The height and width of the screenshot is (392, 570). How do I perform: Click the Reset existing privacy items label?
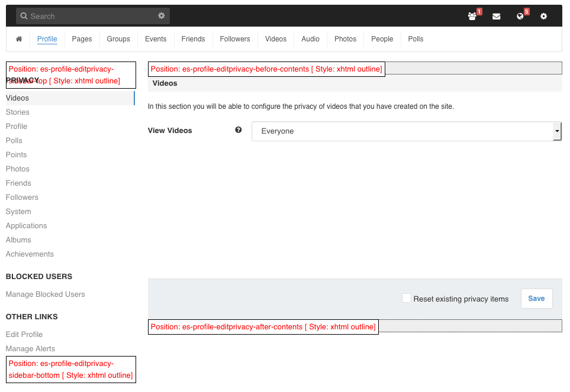click(461, 299)
